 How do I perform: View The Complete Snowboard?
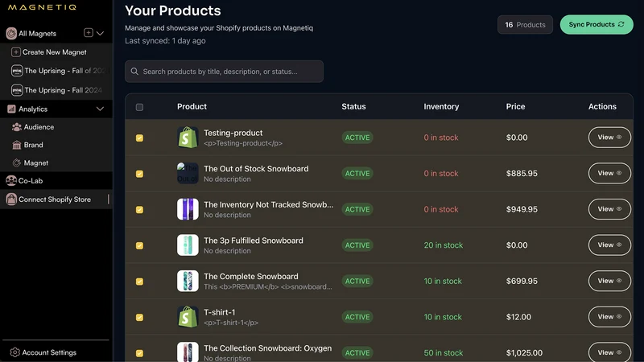609,281
